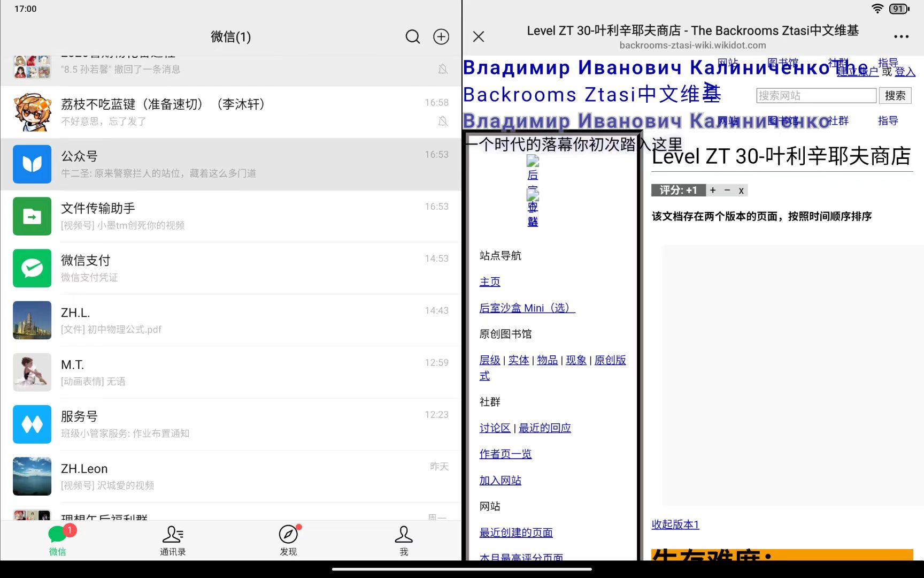
Task: Open the M.T. chat row
Action: point(231,372)
